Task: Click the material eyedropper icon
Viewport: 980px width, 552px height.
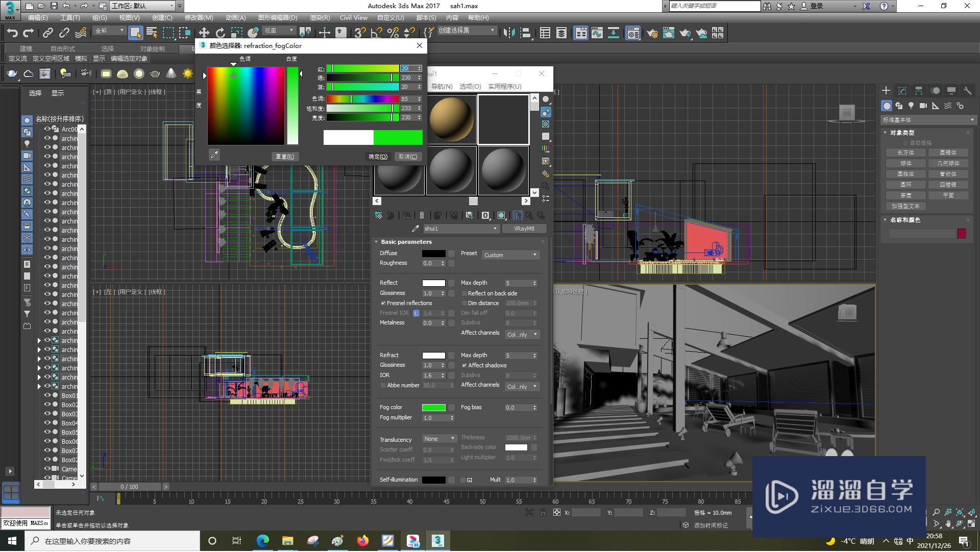Action: tap(414, 229)
